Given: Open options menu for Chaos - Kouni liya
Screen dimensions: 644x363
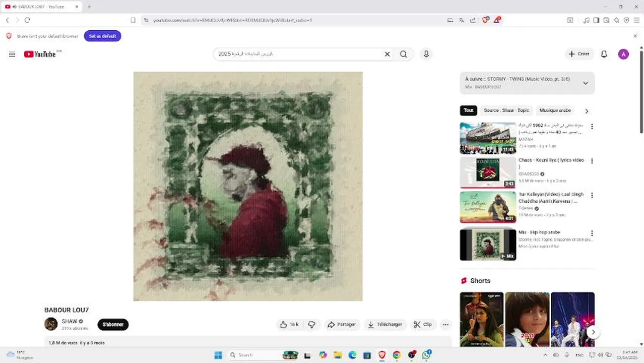Looking at the screenshot, I should [592, 161].
